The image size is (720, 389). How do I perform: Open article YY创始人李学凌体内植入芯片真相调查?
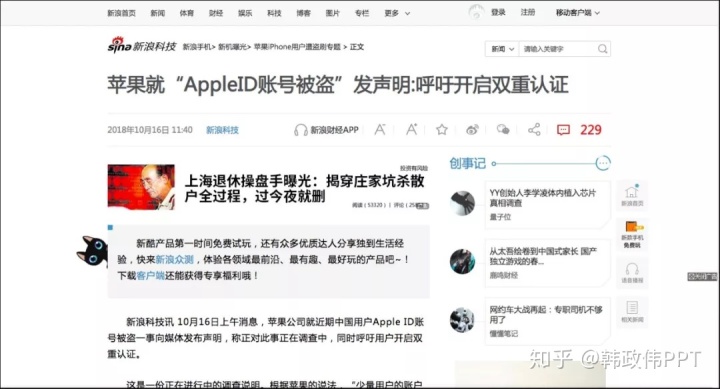543,197
